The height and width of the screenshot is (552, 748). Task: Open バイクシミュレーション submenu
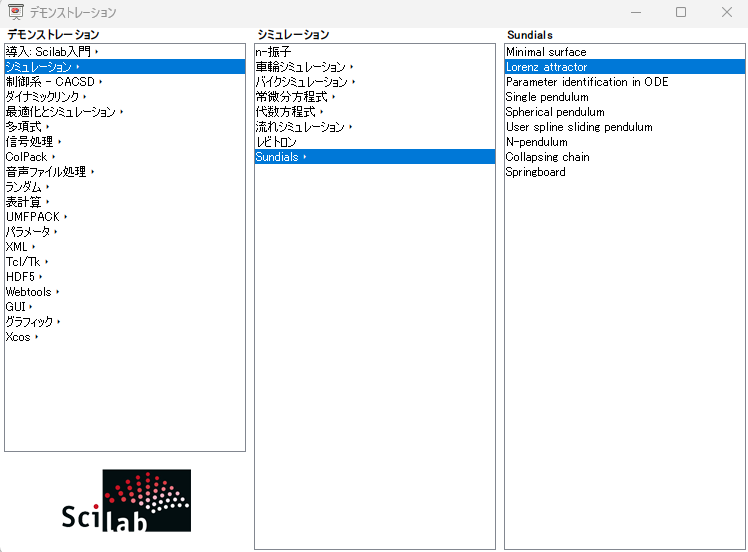[375, 82]
